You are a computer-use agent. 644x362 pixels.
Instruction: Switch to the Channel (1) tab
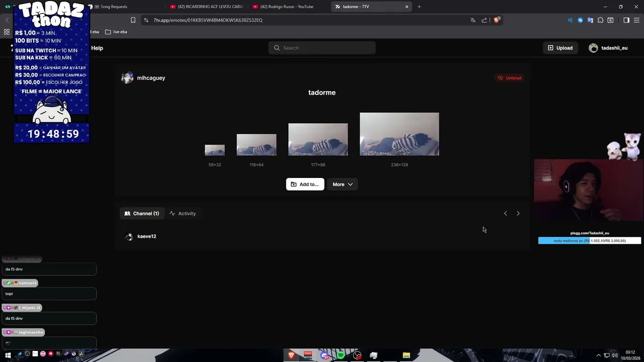[x=142, y=214]
